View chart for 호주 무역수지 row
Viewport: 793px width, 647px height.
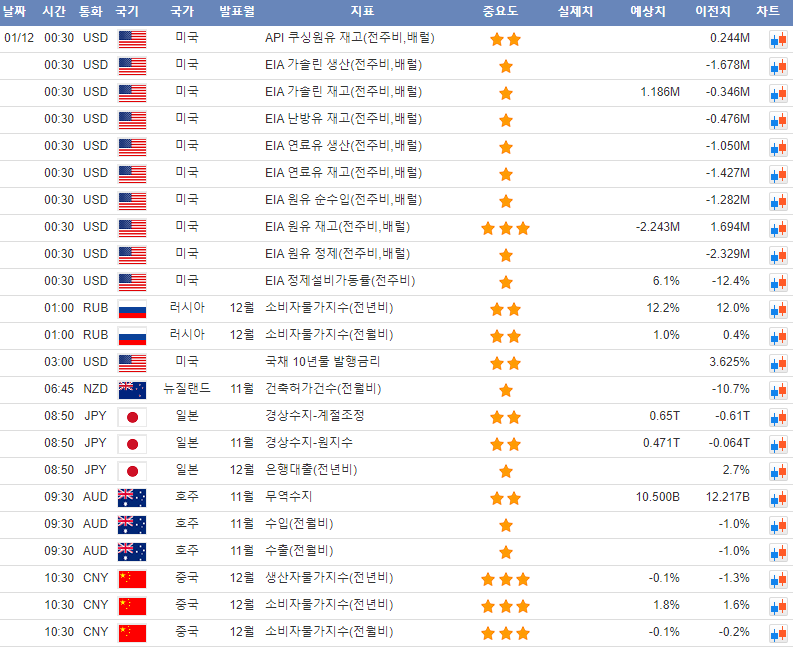[x=778, y=498]
